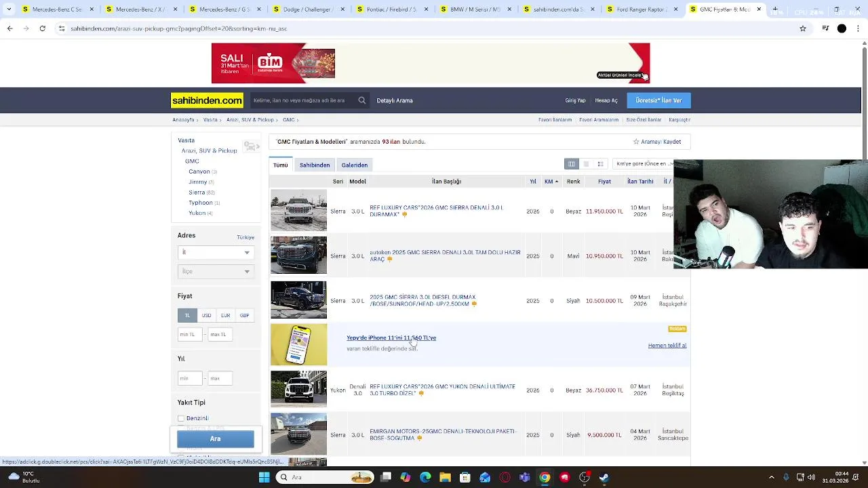
Task: Click the max year input field
Action: (219, 378)
